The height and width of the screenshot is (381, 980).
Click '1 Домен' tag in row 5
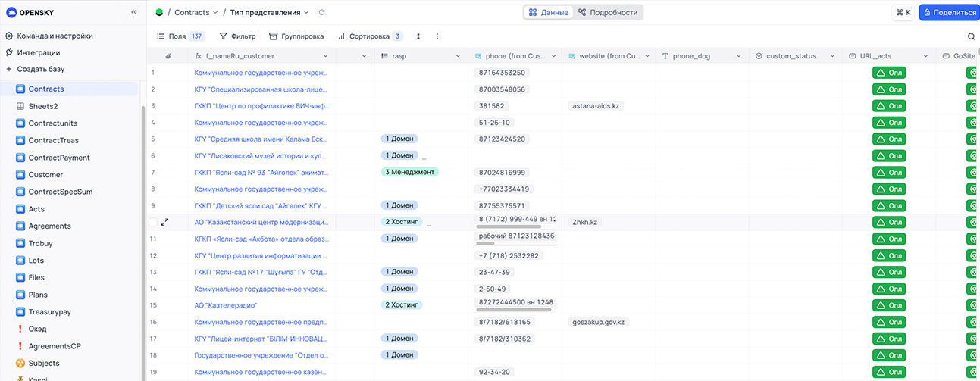point(399,139)
